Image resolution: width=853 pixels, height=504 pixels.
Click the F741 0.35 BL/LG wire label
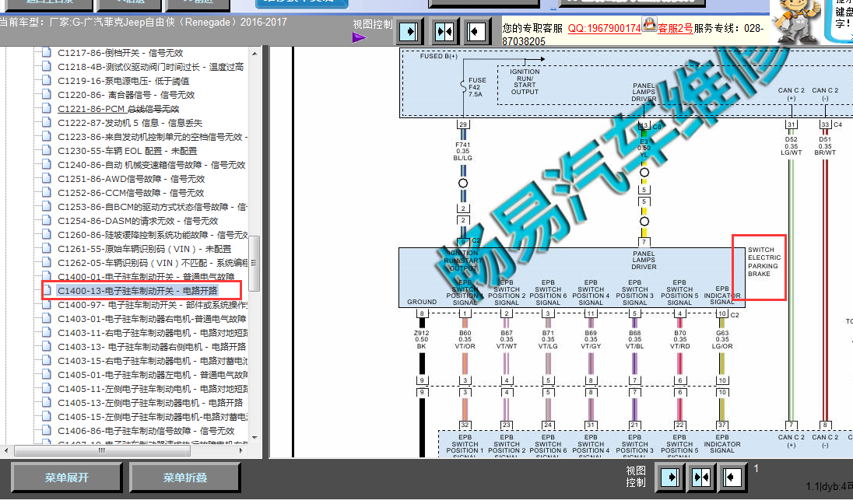point(462,151)
